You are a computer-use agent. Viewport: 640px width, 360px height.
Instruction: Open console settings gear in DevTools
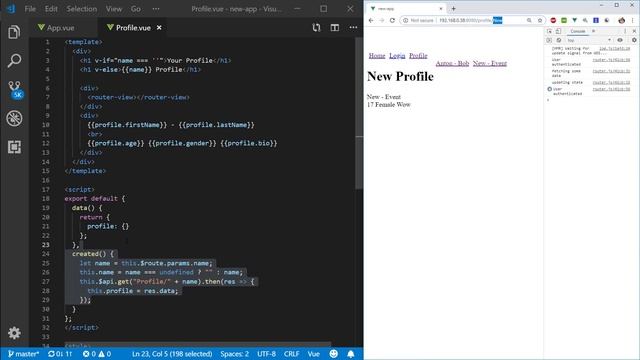click(x=634, y=40)
